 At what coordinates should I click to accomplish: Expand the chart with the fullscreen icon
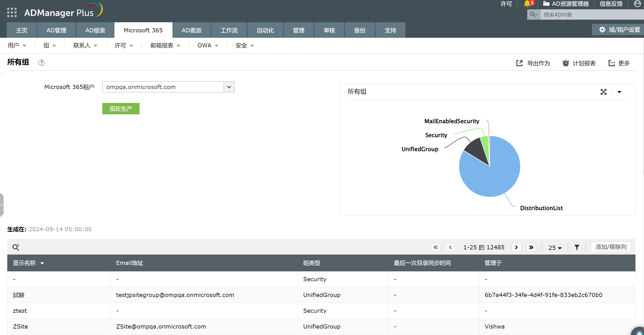pos(603,92)
